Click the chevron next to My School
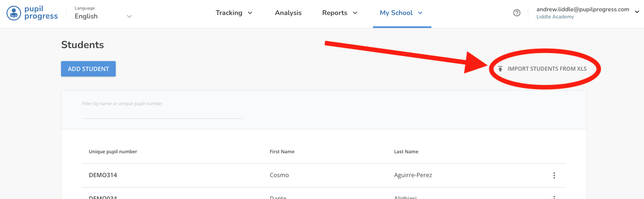Image resolution: width=644 pixels, height=199 pixels. pos(420,13)
